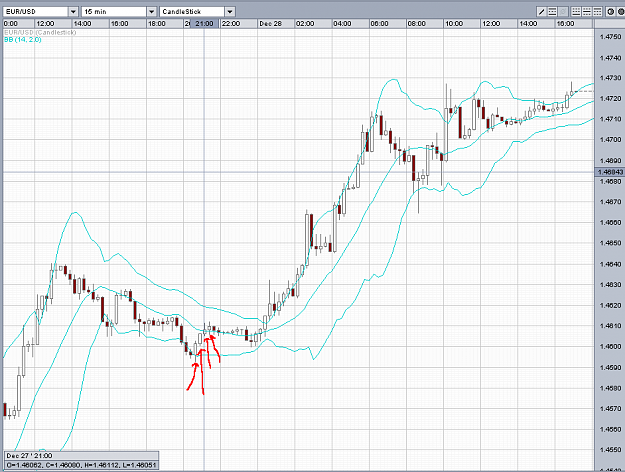
Task: Click the 15 min interval field
Action: pos(114,12)
